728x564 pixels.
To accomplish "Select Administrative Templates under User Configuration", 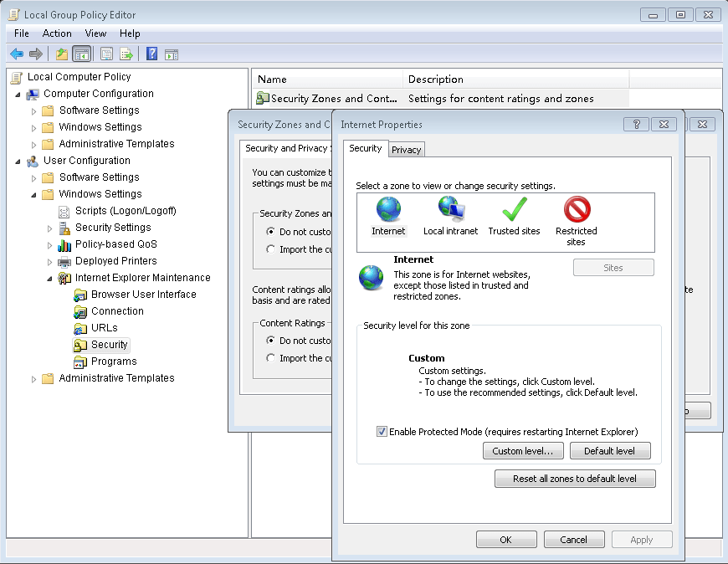I will 116,378.
